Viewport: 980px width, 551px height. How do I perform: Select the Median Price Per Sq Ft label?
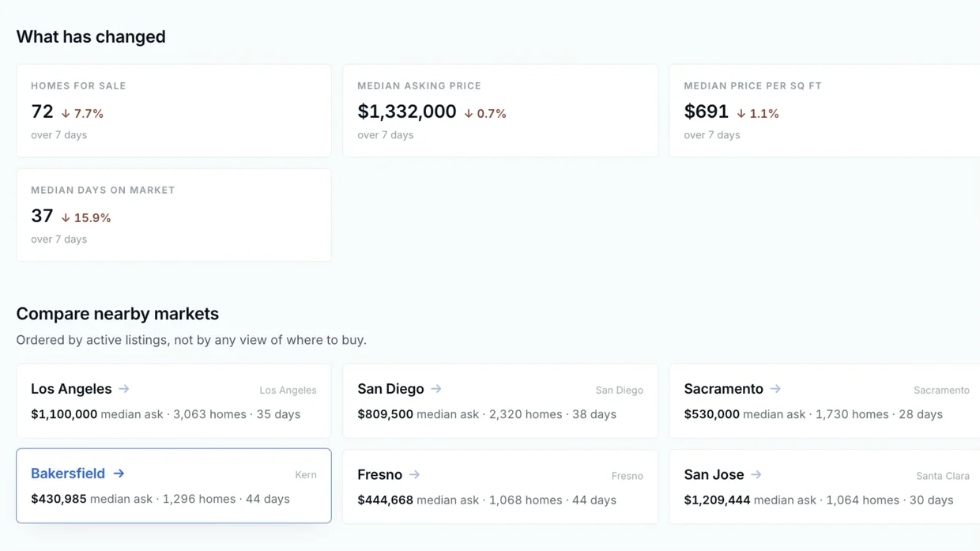[752, 85]
